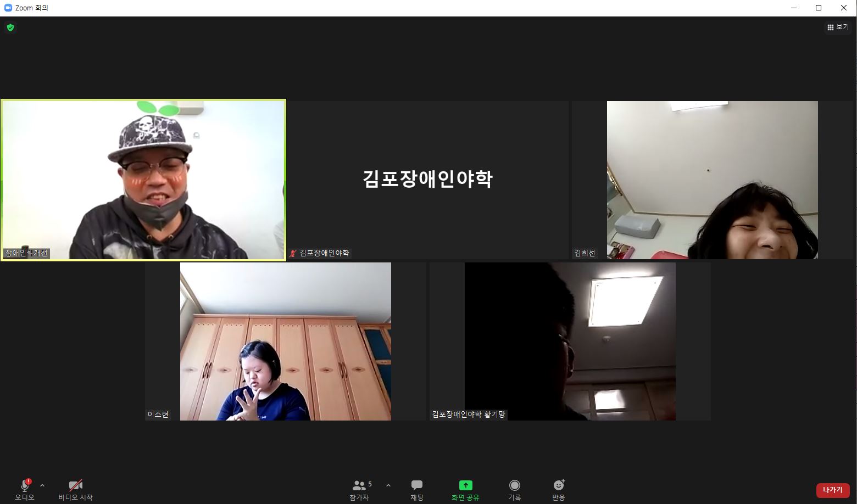857x504 pixels.
Task: Click the 김희선 name label
Action: [585, 253]
